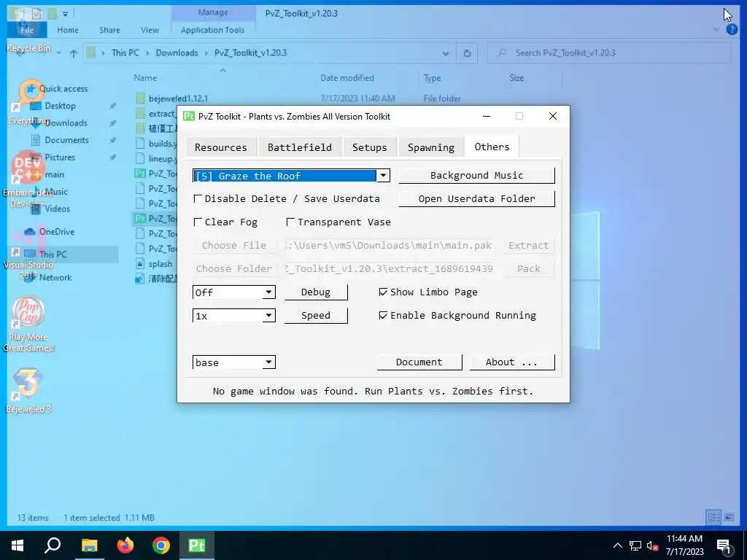
Task: Sort by Type column header
Action: 432,77
